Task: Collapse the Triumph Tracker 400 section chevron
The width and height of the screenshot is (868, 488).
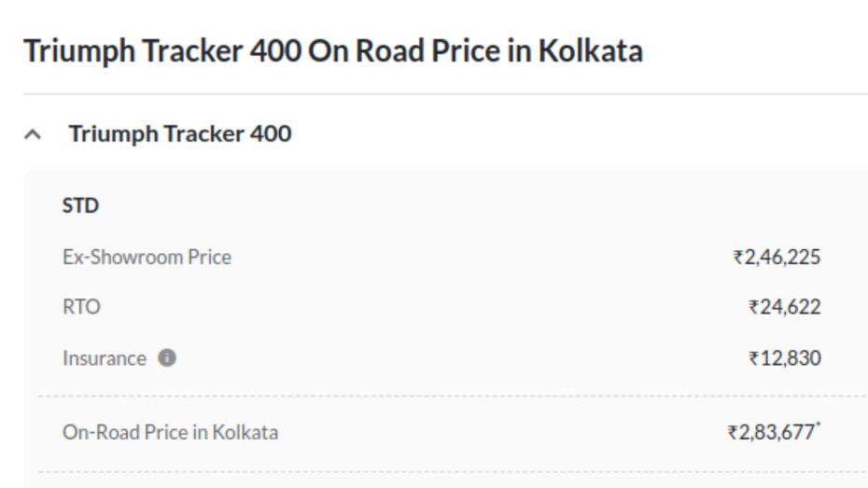Action: (33, 133)
